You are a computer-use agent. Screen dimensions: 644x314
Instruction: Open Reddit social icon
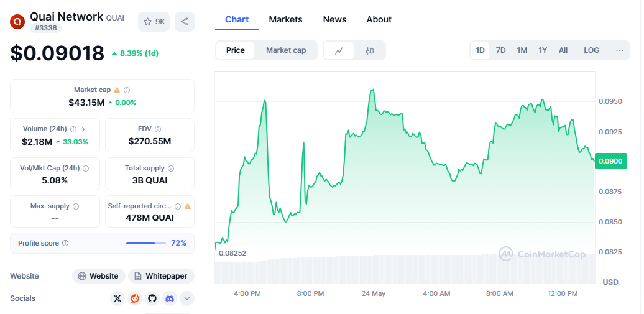point(135,299)
